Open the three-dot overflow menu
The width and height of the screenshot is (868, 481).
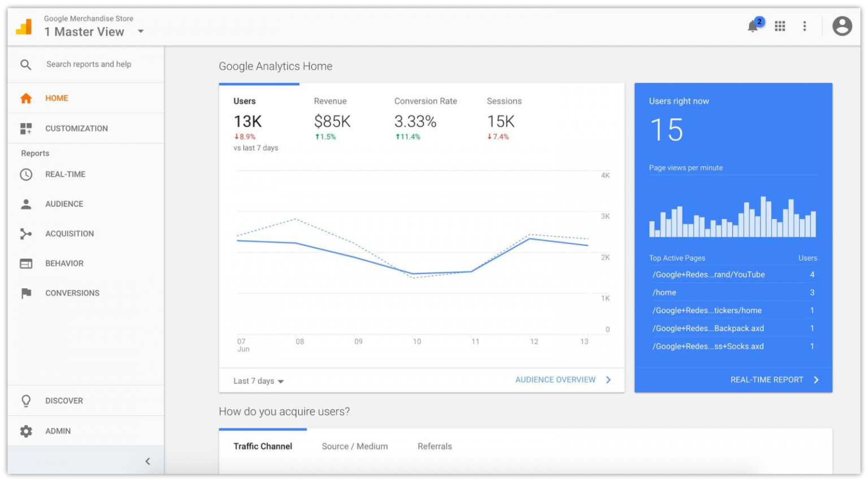[x=805, y=26]
